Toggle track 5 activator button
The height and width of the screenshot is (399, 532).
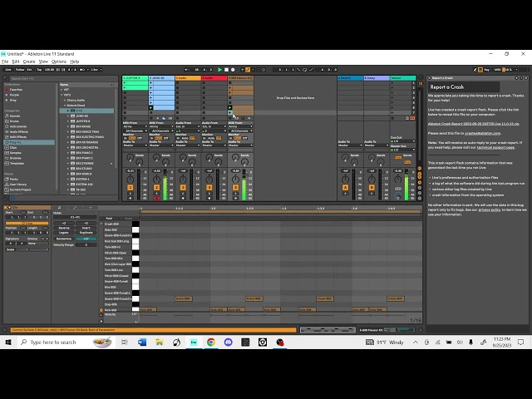[236, 188]
